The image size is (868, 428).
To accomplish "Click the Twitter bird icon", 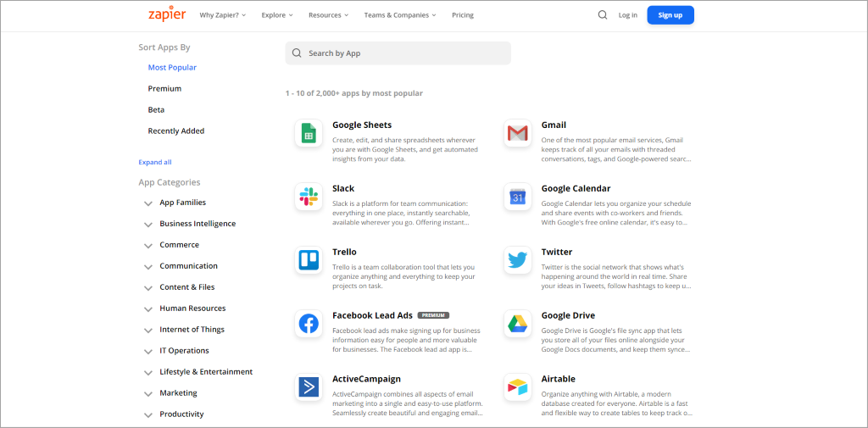I will [517, 260].
